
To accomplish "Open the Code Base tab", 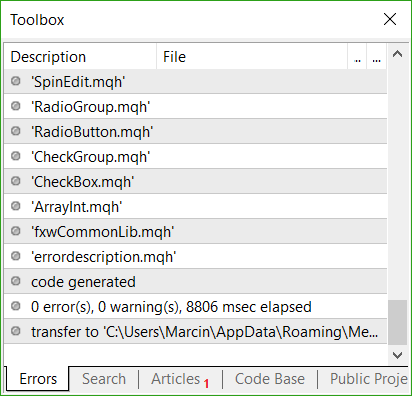I will 270,379.
